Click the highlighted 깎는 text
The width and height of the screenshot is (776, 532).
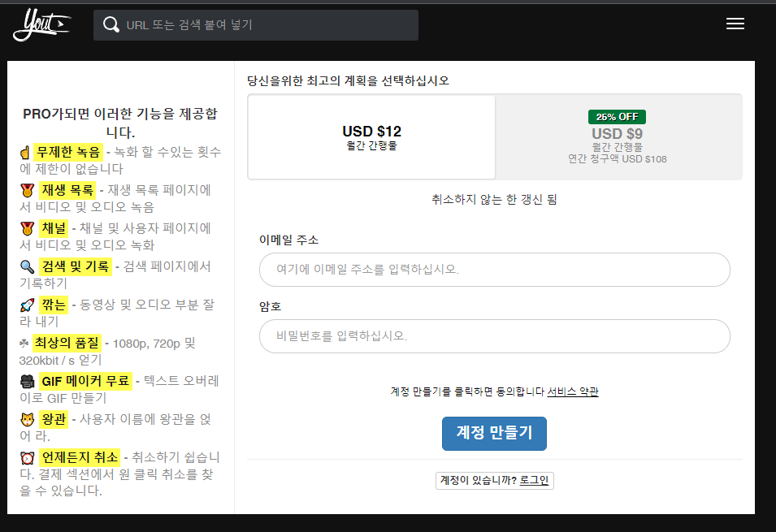coord(54,305)
